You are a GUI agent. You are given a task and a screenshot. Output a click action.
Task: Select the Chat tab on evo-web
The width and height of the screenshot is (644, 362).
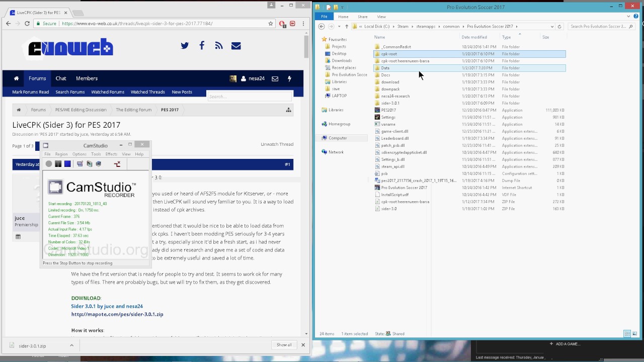tap(61, 78)
